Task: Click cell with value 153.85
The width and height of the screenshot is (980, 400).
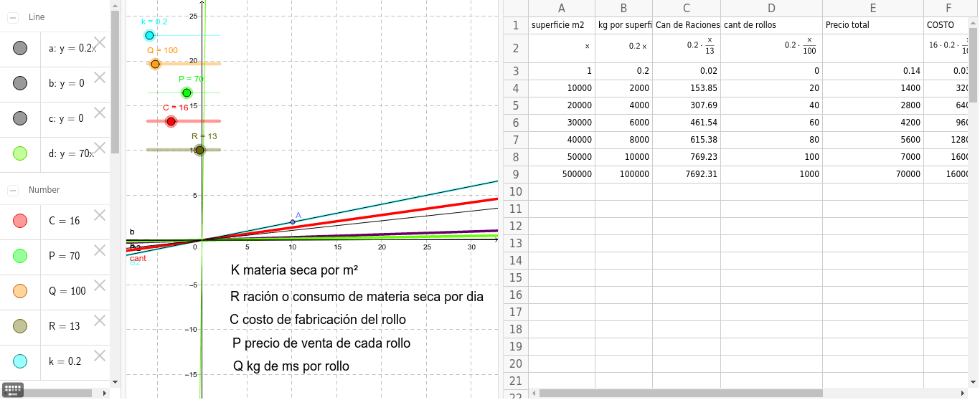Action: pyautogui.click(x=687, y=88)
